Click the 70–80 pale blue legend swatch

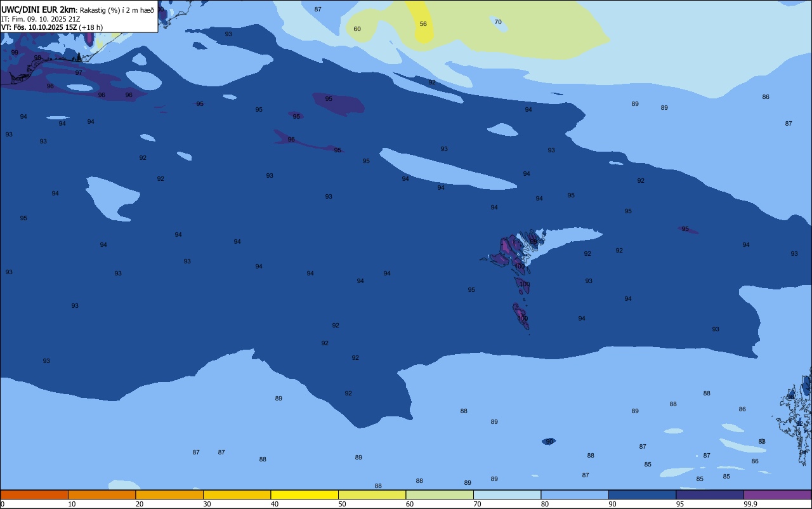click(x=507, y=494)
